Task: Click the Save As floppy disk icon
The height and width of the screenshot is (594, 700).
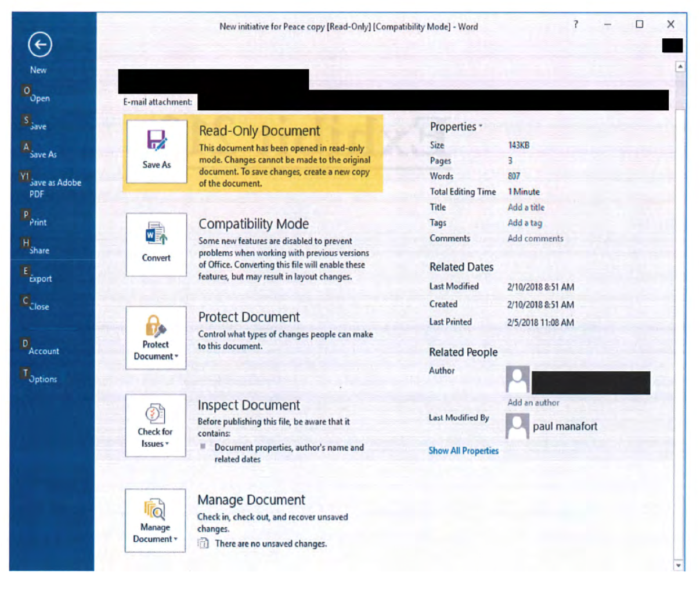Action: pyautogui.click(x=156, y=141)
